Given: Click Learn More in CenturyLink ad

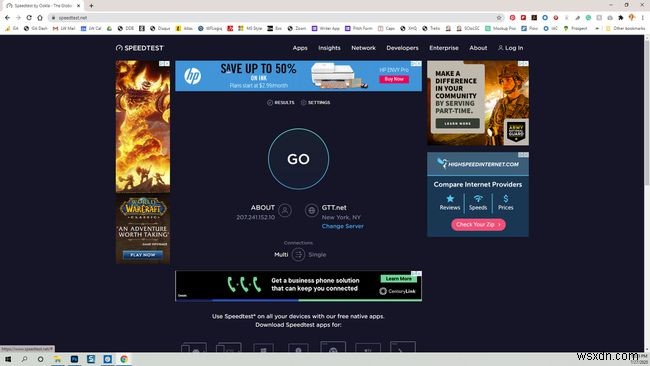Looking at the screenshot, I should (x=398, y=279).
